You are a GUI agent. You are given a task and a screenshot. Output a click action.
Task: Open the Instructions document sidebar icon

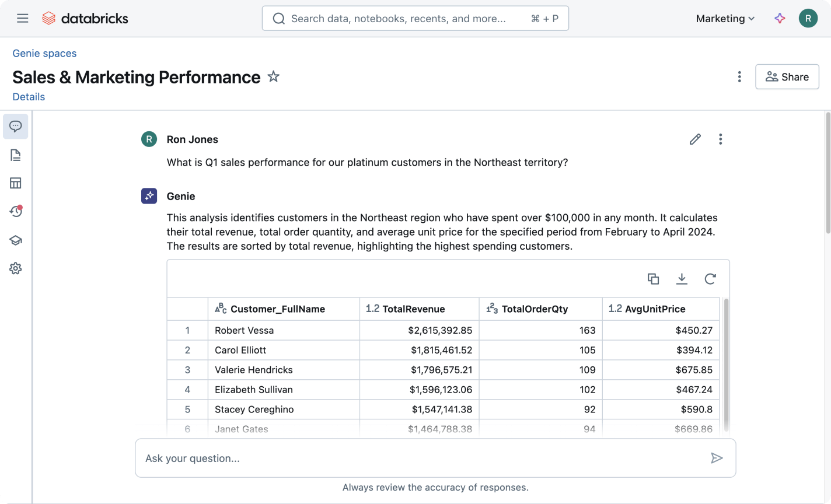click(16, 155)
